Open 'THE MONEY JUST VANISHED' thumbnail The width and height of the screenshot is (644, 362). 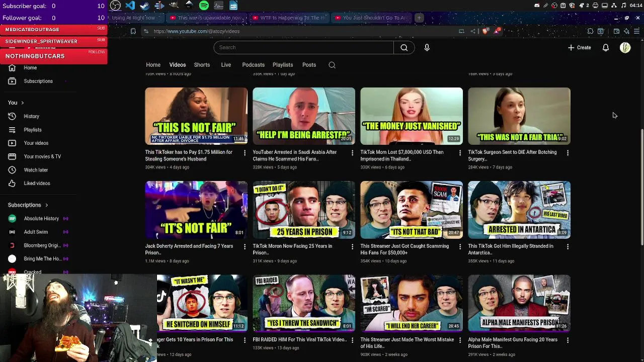pos(412,116)
